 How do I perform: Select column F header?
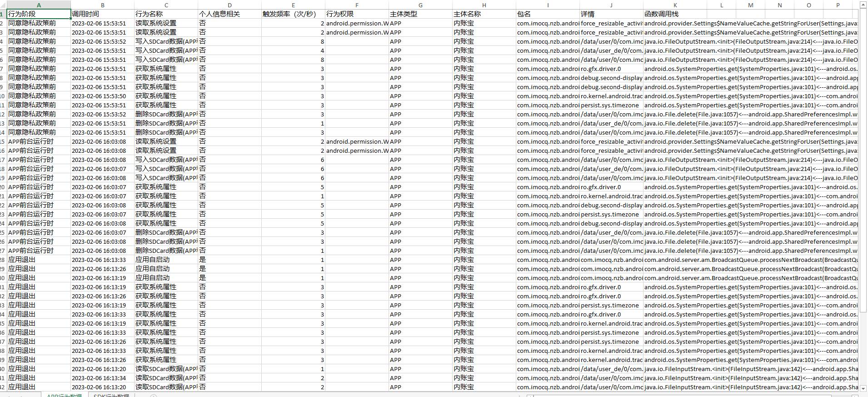357,5
